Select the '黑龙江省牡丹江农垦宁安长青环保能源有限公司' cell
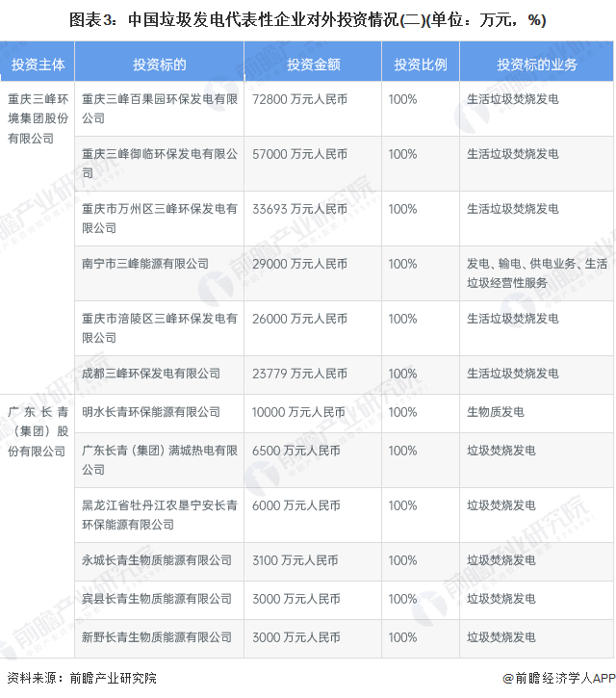Screen dimensions: 616x698 coord(159,515)
